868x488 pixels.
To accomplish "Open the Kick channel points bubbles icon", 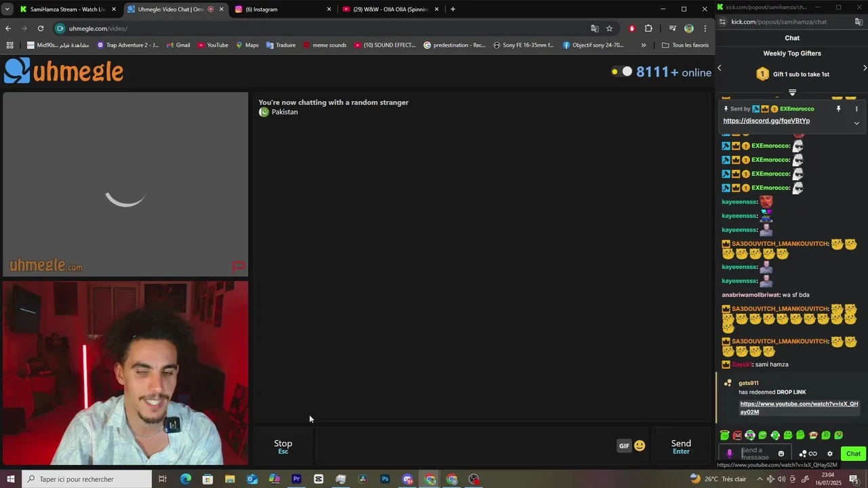I will pos(804,454).
